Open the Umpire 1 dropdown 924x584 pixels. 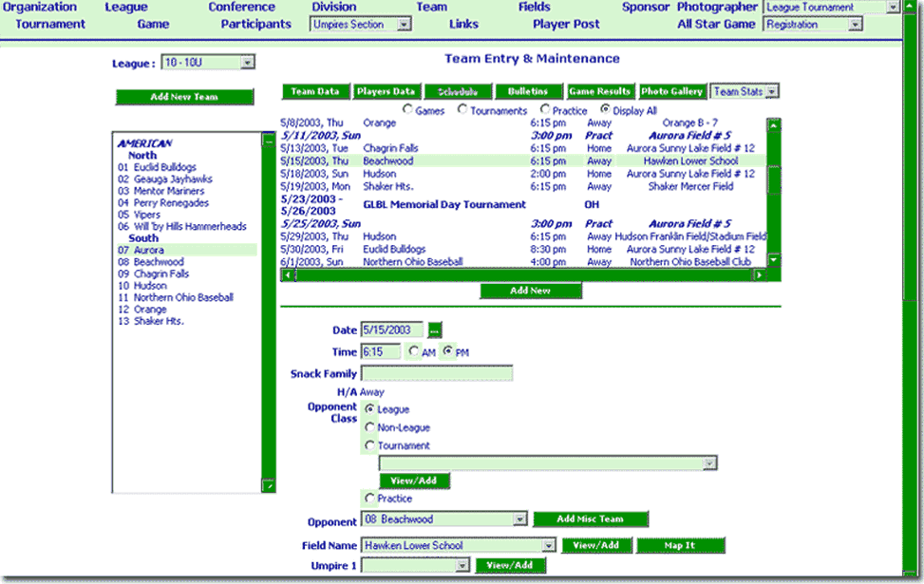coord(464,564)
